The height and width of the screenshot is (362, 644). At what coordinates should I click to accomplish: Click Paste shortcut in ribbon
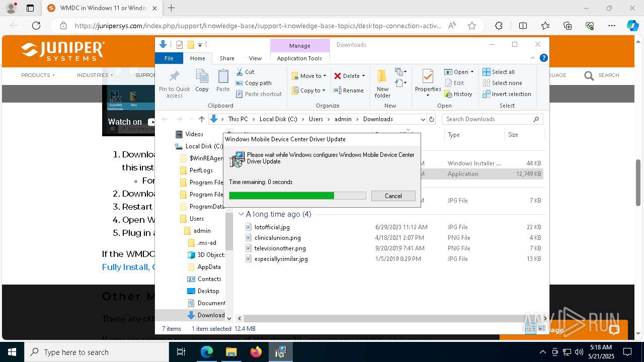pos(259,94)
